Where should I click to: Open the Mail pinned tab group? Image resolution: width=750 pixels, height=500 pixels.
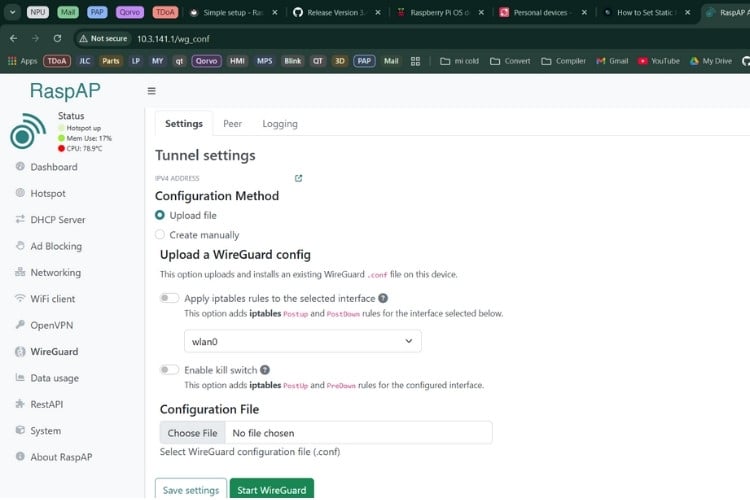67,12
